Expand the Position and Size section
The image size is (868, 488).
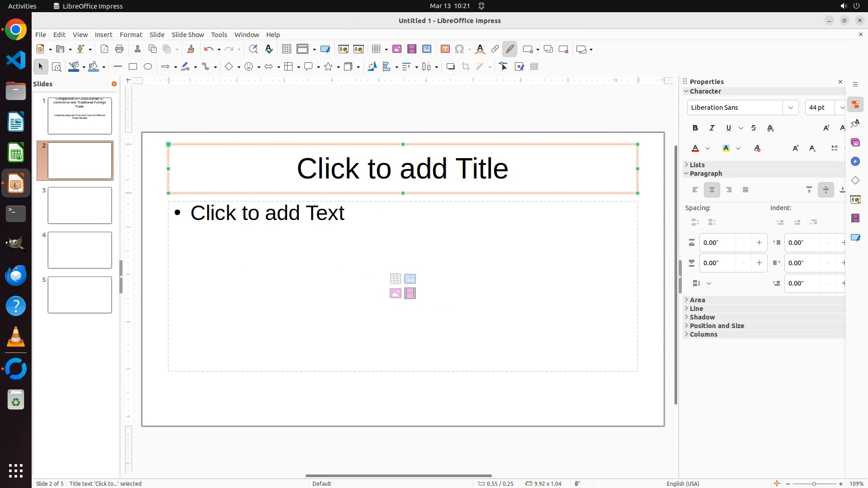point(717,326)
